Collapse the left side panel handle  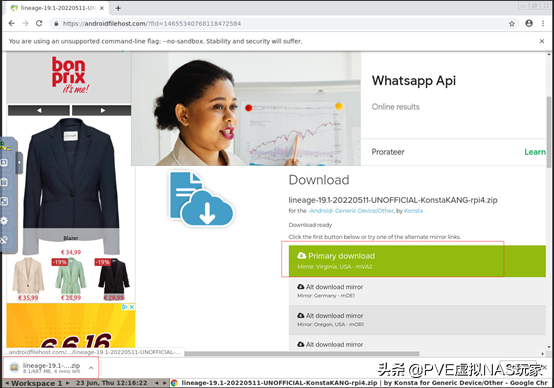(x=19, y=163)
